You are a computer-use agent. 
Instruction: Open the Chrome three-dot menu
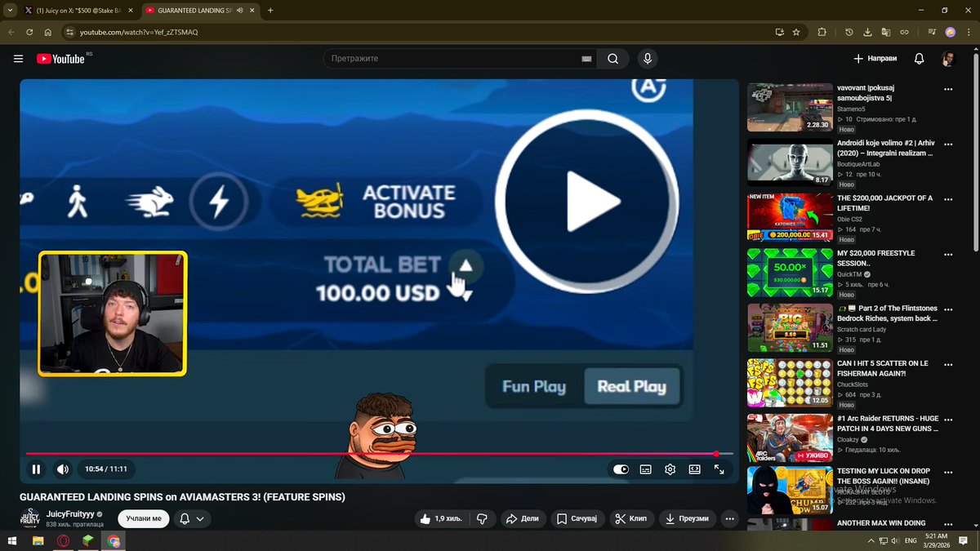969,32
